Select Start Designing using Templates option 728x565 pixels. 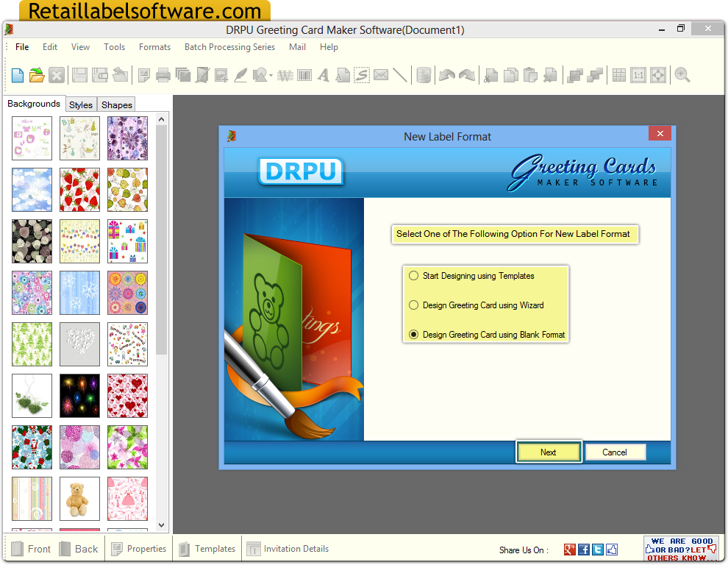pos(472,276)
